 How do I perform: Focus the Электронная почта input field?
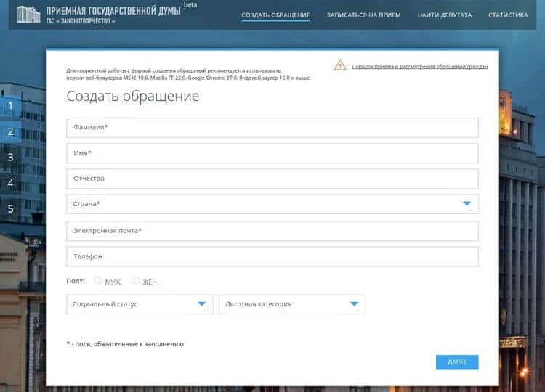272,231
